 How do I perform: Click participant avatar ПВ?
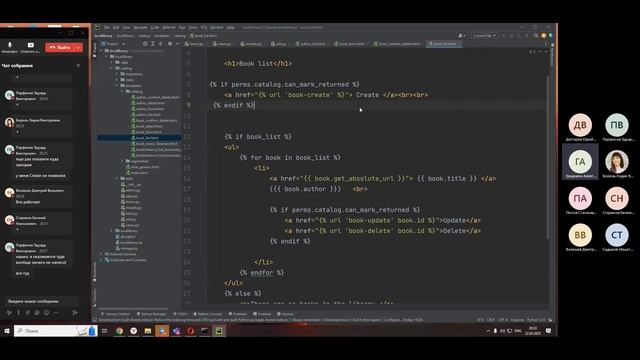point(616,125)
